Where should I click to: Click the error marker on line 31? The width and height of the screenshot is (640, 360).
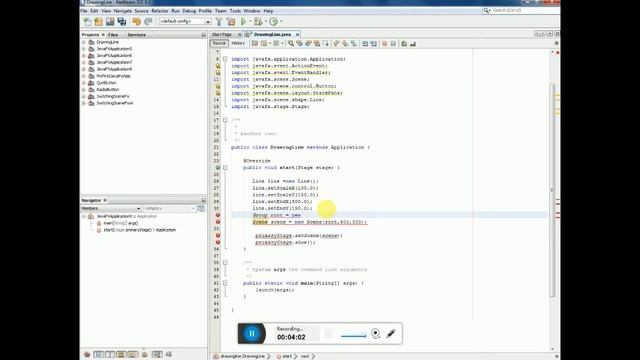click(x=218, y=215)
